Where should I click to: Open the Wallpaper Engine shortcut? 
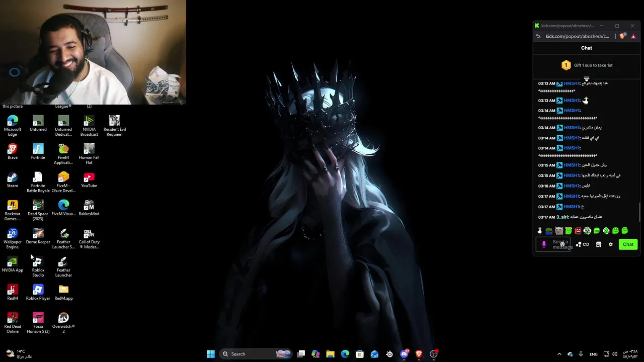tap(13, 238)
